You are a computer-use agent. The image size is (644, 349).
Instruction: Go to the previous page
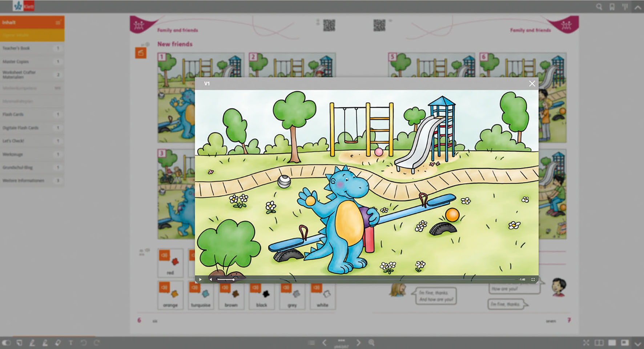pyautogui.click(x=325, y=343)
